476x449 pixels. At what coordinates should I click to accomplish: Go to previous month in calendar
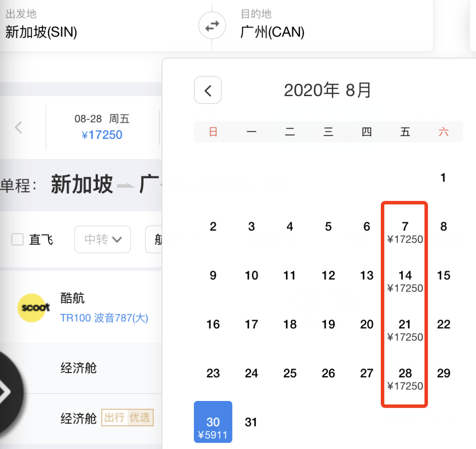pyautogui.click(x=208, y=90)
